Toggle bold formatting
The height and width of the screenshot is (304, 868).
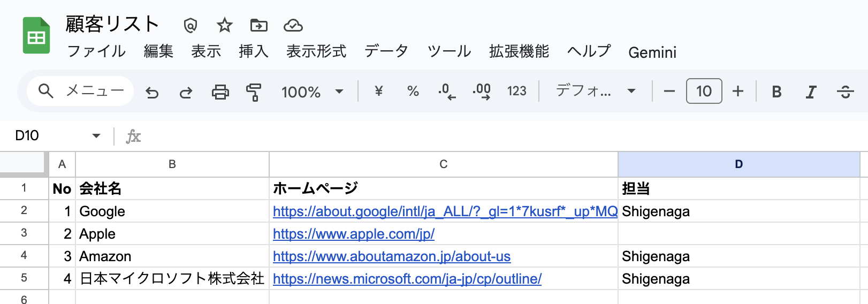(x=776, y=92)
